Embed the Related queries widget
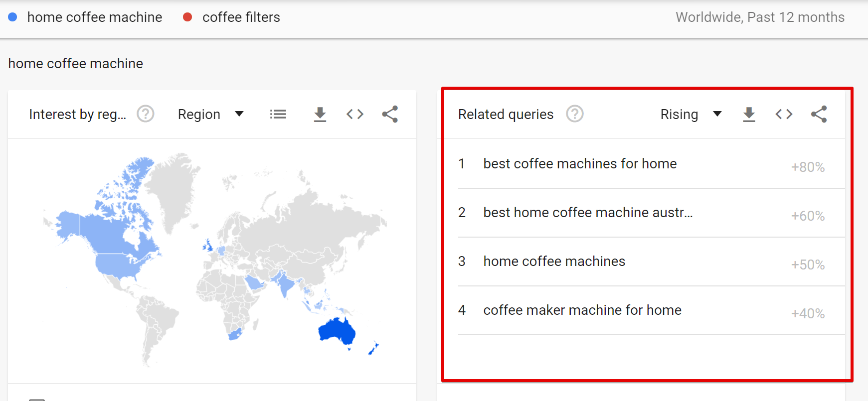This screenshot has height=401, width=868. coord(784,114)
